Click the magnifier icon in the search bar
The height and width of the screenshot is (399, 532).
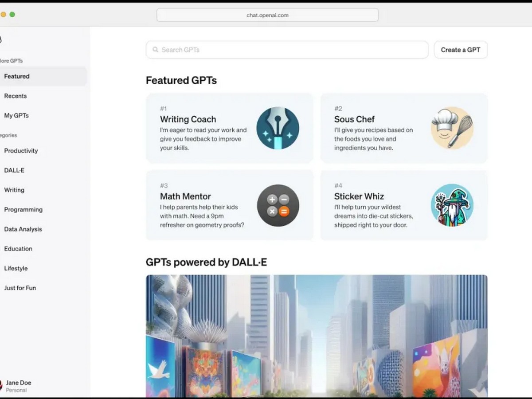[156, 50]
